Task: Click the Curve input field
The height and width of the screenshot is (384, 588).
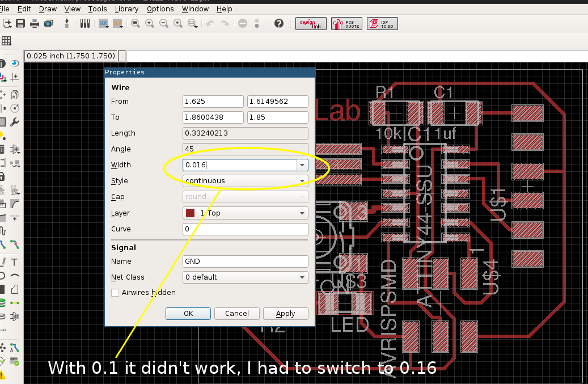Action: [x=246, y=229]
